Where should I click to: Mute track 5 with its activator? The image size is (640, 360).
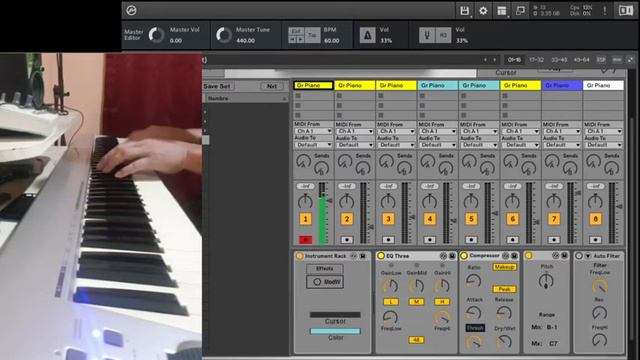(x=471, y=219)
